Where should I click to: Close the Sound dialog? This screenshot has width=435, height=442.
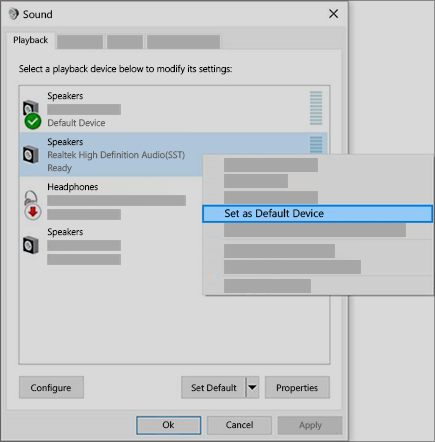pyautogui.click(x=333, y=14)
